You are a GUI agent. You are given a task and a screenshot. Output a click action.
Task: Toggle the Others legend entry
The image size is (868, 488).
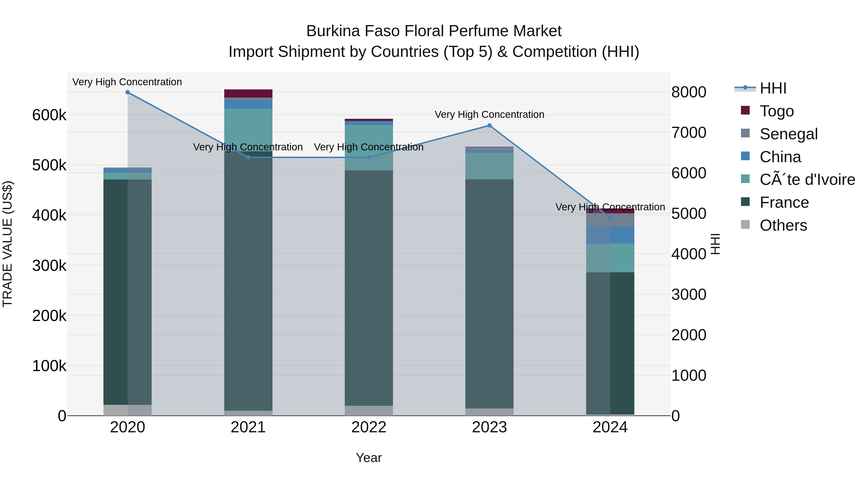pyautogui.click(x=774, y=225)
